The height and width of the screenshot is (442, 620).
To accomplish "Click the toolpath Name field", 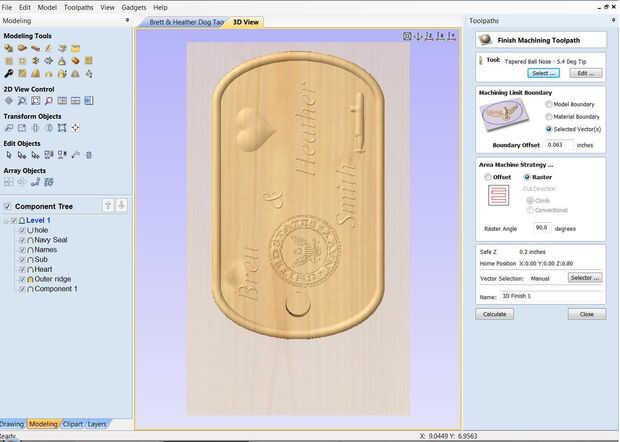I will [551, 296].
